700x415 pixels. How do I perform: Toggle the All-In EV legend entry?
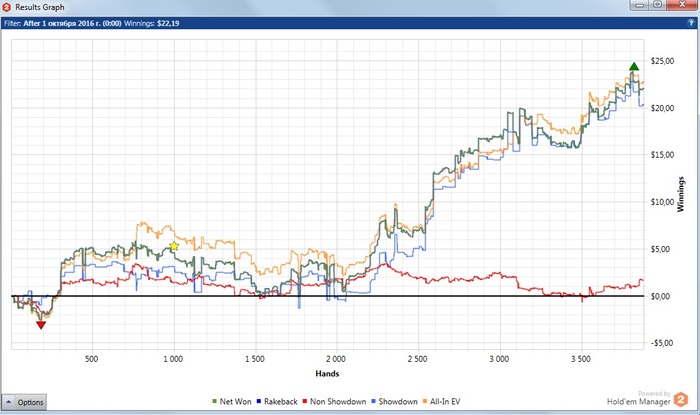pos(442,402)
